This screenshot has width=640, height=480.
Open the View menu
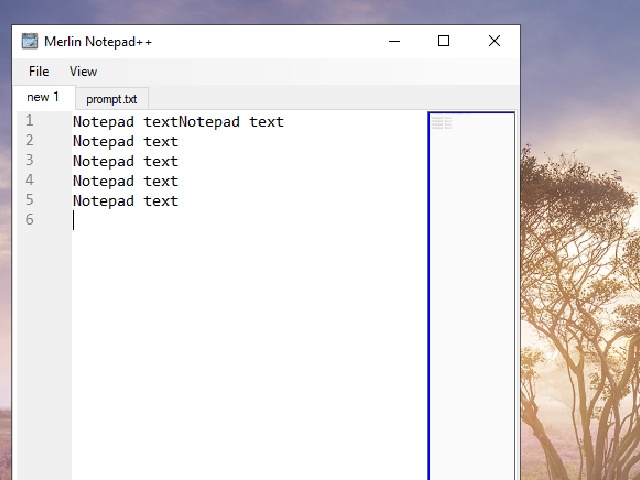[83, 71]
